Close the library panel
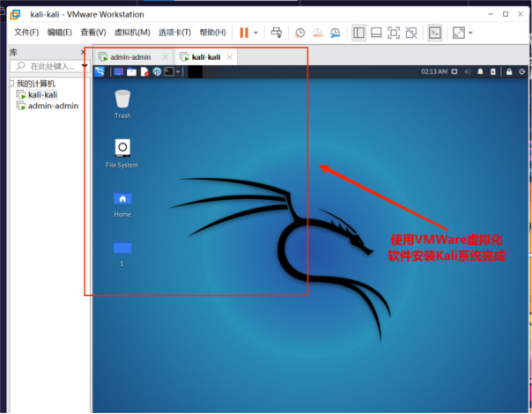This screenshot has width=532, height=414. [83, 52]
